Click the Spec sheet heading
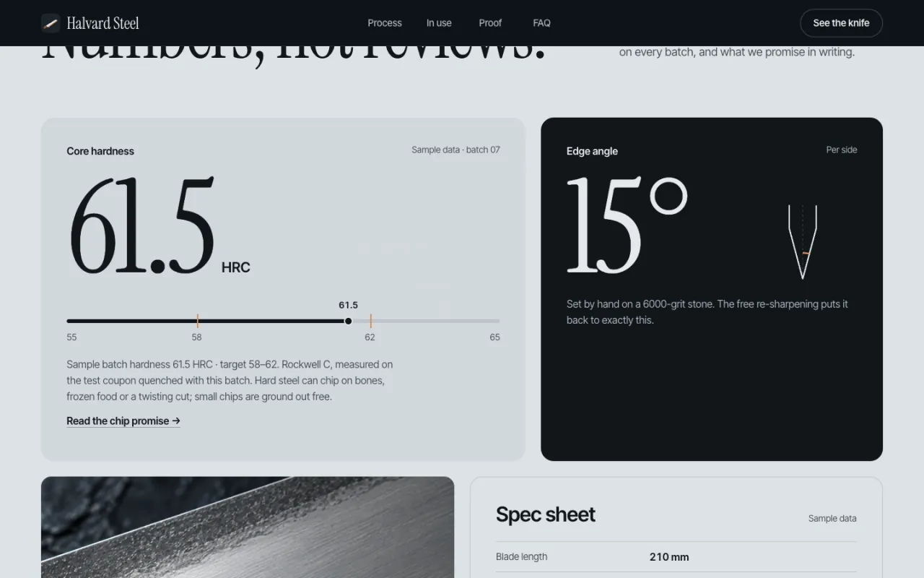 546,514
